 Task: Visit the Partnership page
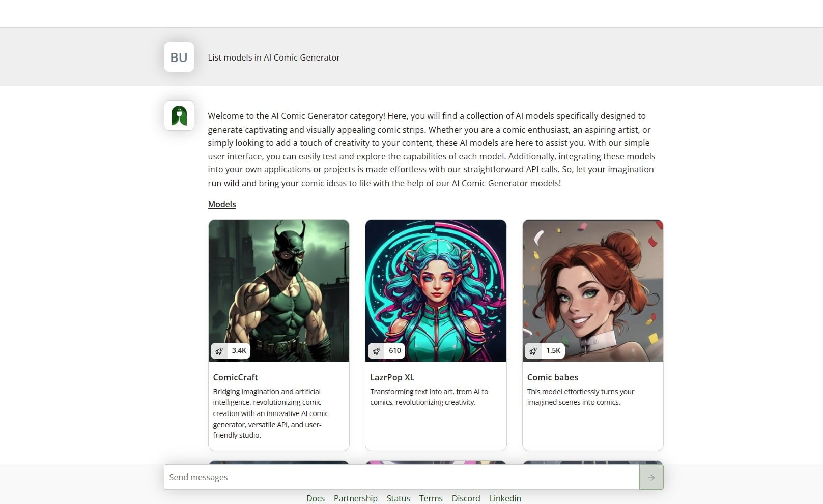(355, 498)
